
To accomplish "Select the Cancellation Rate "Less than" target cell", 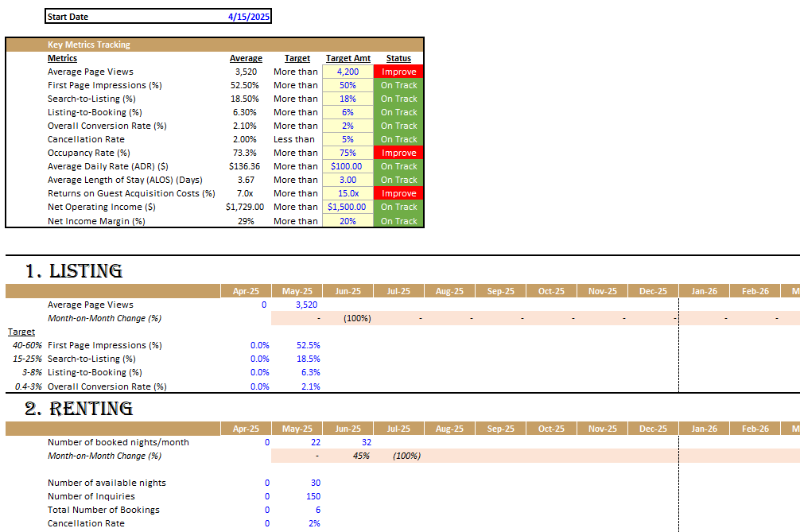I will point(295,139).
